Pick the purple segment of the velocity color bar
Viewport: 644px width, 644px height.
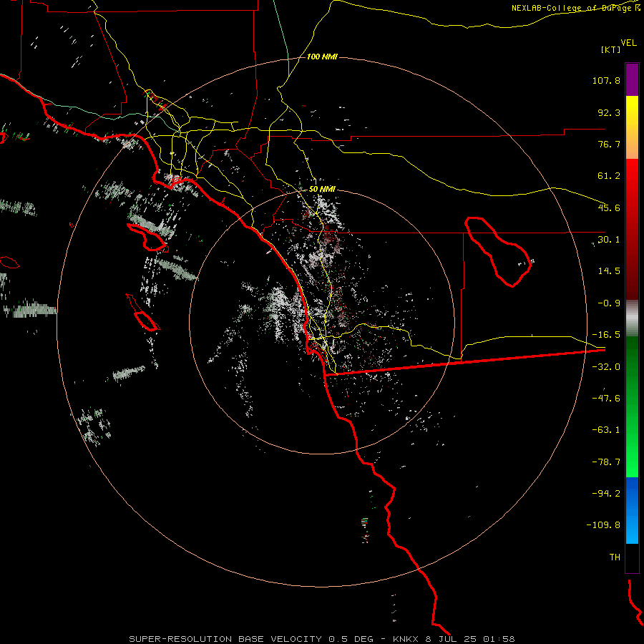tap(632, 79)
